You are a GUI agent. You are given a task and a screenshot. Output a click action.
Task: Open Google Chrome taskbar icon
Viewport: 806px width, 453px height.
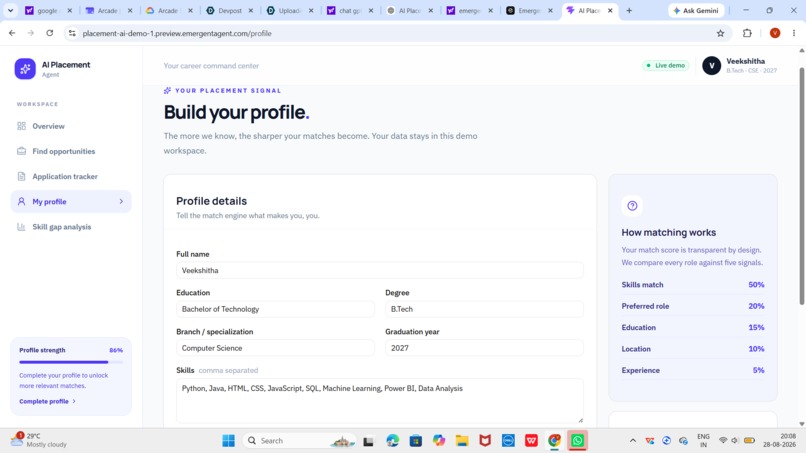[x=554, y=441]
